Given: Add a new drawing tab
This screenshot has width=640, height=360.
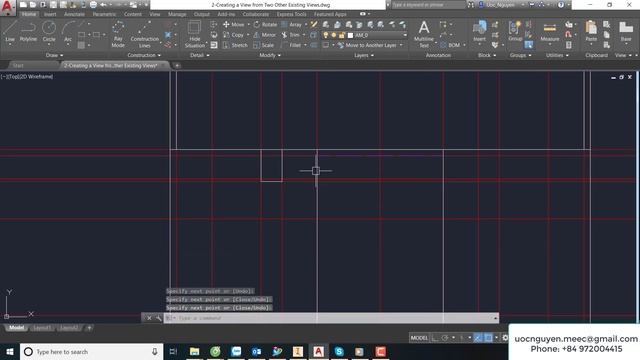Looking at the screenshot, I should coord(177,65).
